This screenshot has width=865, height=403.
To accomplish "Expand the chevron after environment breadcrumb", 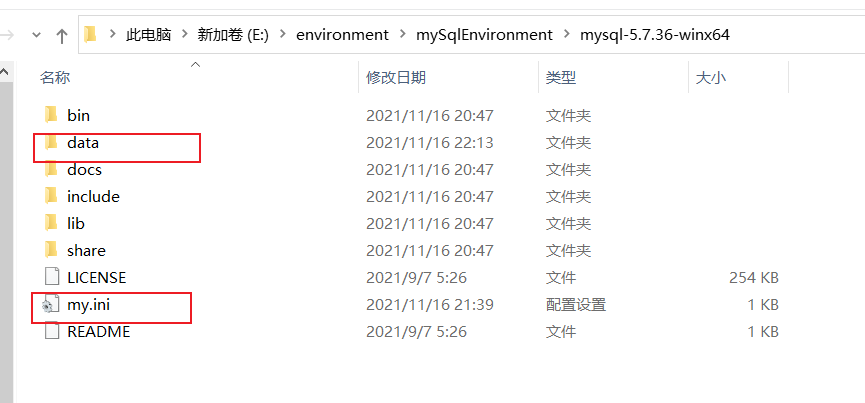I will click(x=402, y=35).
